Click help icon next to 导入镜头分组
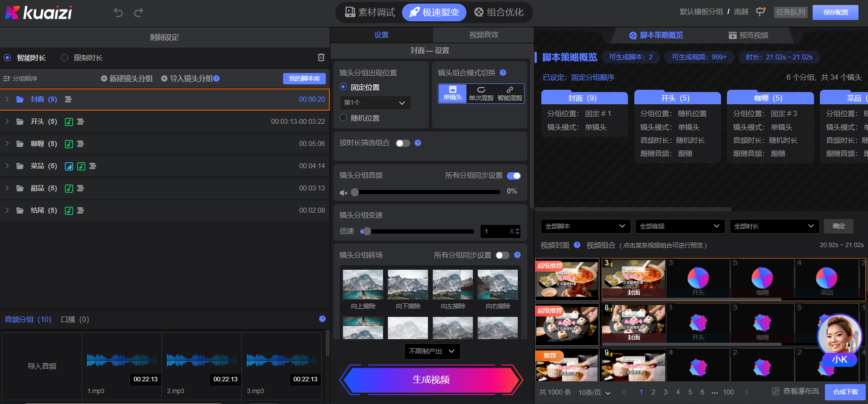Image resolution: width=868 pixels, height=404 pixels. click(216, 78)
